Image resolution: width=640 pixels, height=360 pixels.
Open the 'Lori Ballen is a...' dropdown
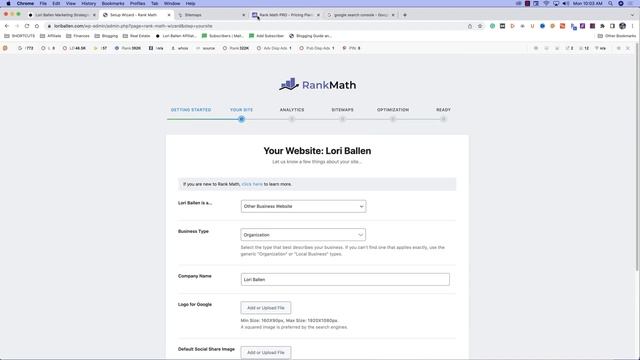point(303,206)
